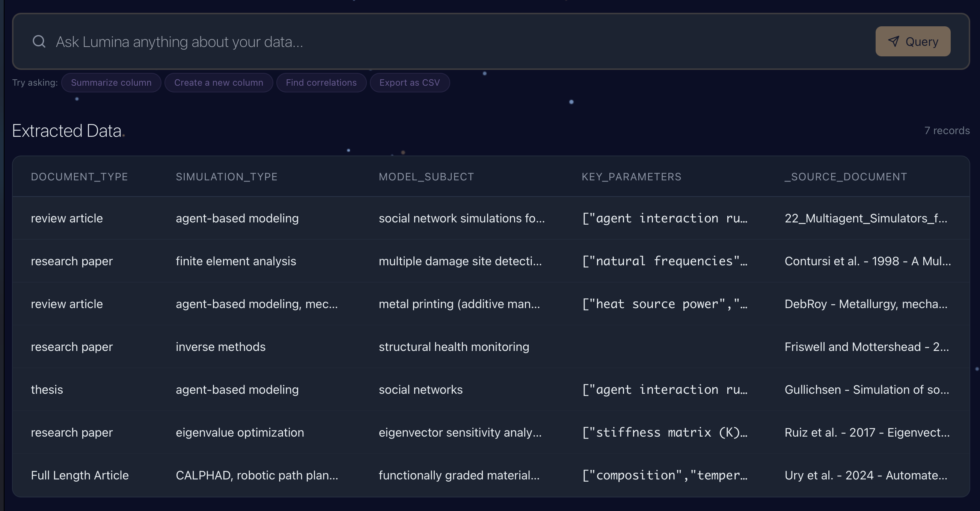Click the KEY_PARAMETERS column header

point(631,177)
